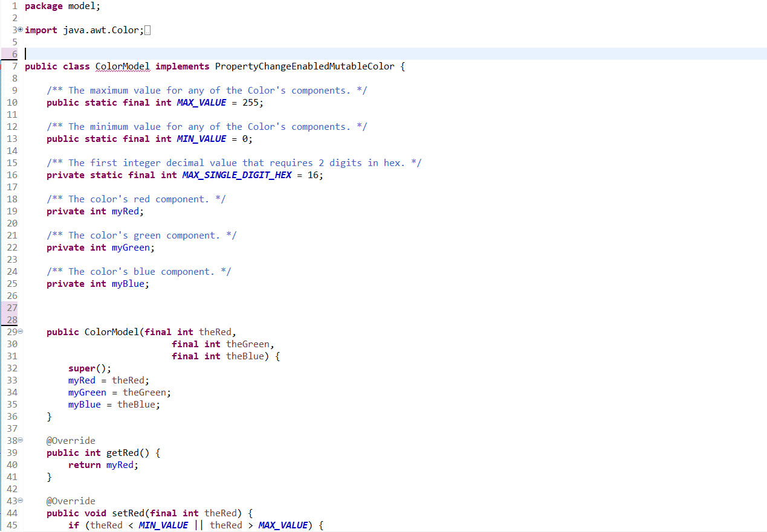Click line number 45 in the gutter
Viewport: 767px width, 532px height.
pyautogui.click(x=11, y=525)
